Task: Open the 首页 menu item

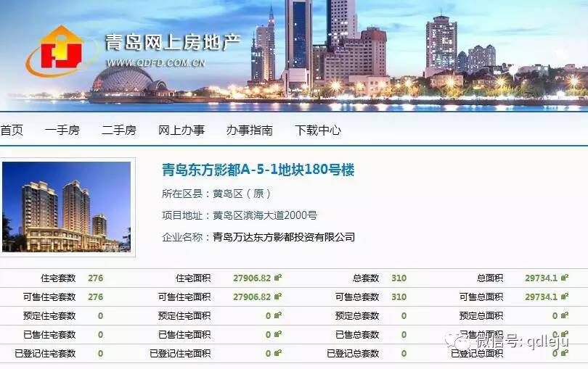Action: [12, 130]
